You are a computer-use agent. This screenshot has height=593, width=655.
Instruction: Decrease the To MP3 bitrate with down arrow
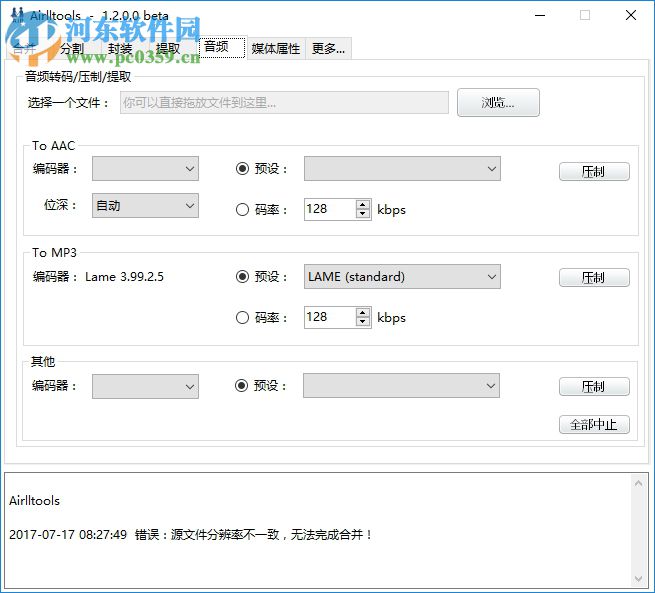point(363,322)
